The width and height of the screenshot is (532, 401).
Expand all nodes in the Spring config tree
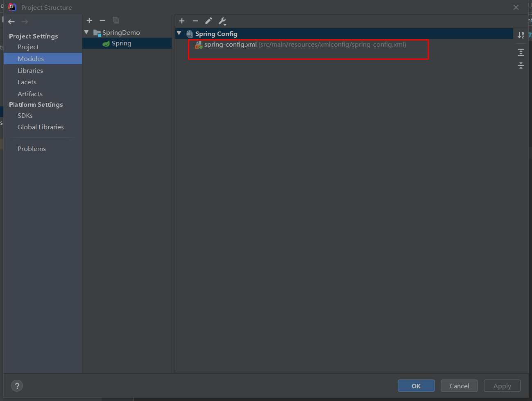click(521, 52)
